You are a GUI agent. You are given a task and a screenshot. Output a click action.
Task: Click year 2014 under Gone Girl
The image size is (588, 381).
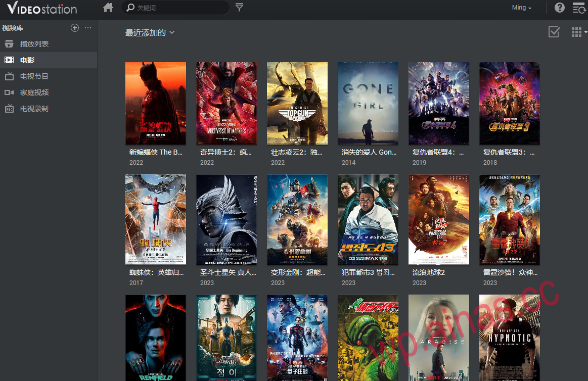[348, 163]
